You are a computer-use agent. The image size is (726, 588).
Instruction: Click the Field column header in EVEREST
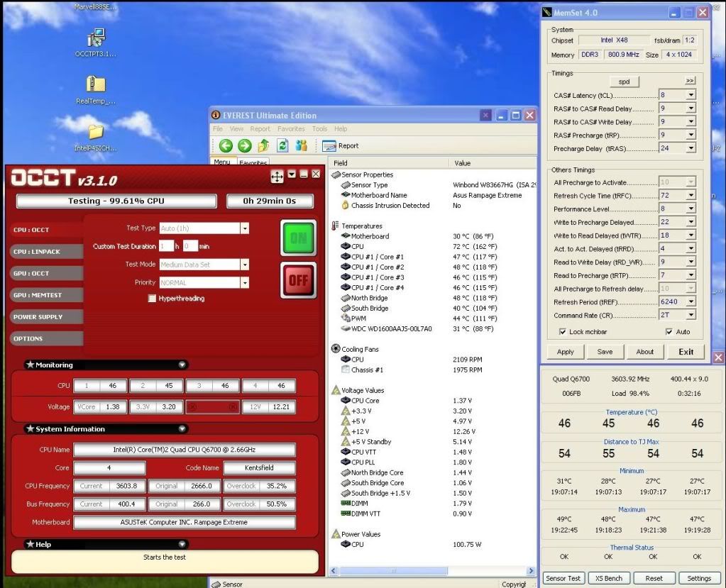tap(388, 163)
